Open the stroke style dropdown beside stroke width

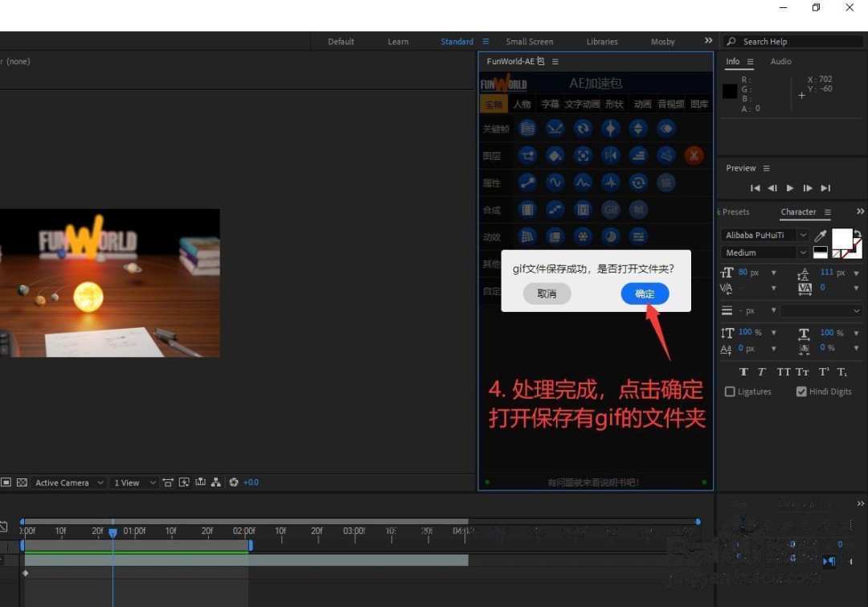point(821,310)
